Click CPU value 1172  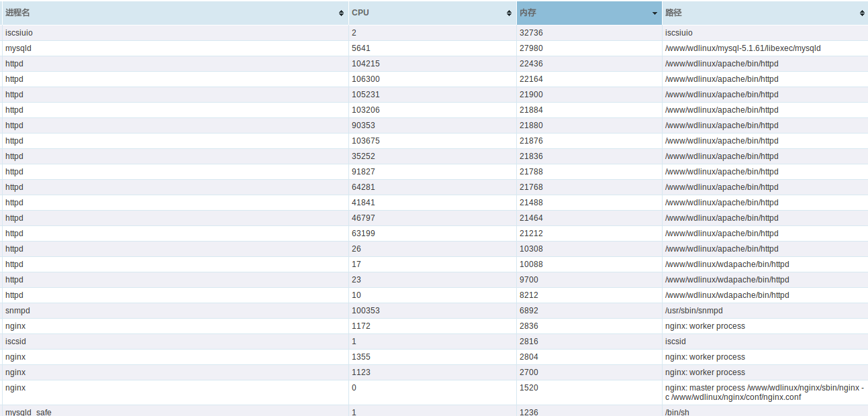click(361, 326)
